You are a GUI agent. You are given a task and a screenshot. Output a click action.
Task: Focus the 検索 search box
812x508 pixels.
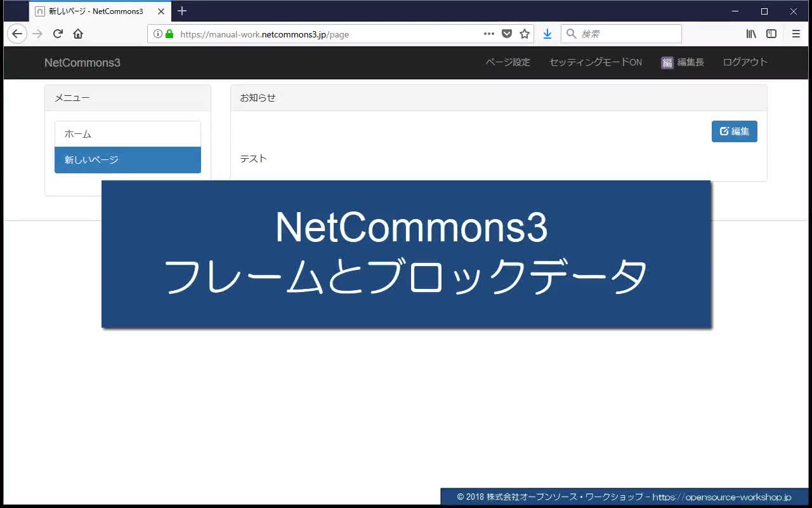pos(621,34)
